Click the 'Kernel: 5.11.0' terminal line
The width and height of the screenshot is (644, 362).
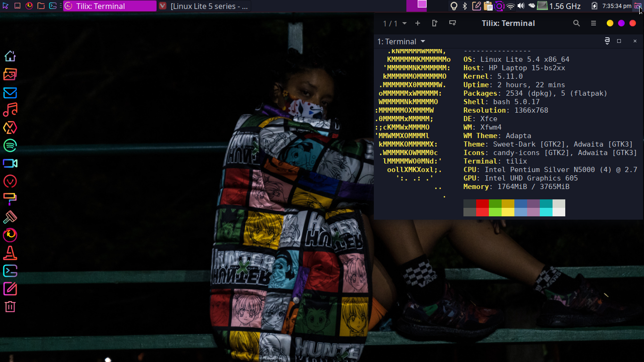click(493, 76)
